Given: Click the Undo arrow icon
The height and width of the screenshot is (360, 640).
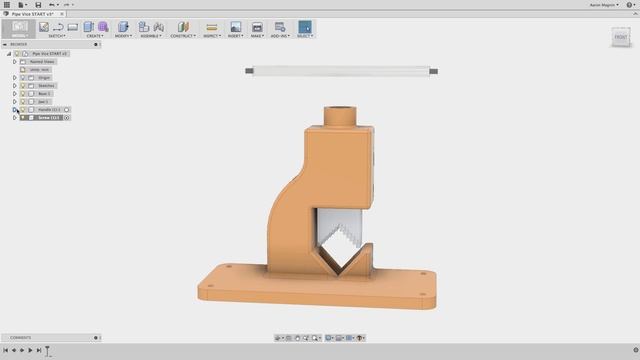Looking at the screenshot, I should (52, 5).
